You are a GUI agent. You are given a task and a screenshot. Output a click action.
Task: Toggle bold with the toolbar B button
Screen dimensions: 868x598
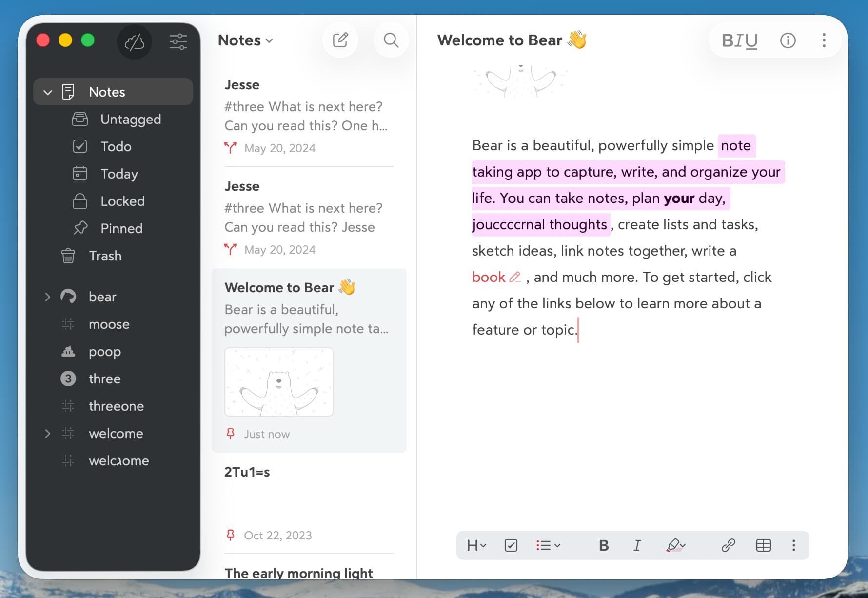(x=603, y=545)
